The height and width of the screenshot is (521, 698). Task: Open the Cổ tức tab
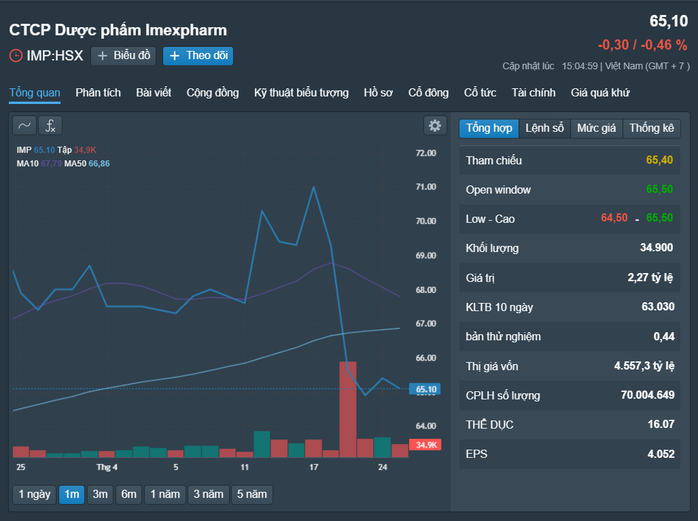pos(480,93)
